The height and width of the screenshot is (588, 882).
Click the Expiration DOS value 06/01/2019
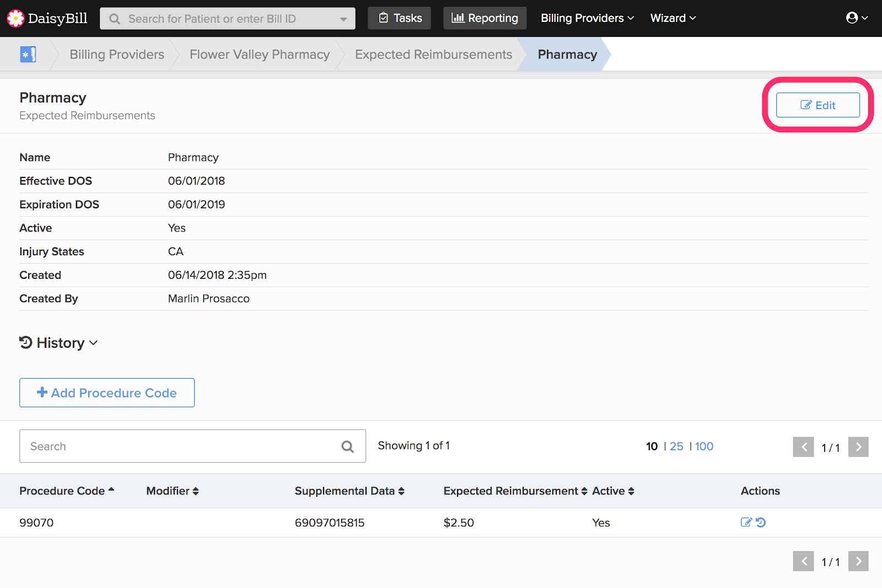[197, 204]
